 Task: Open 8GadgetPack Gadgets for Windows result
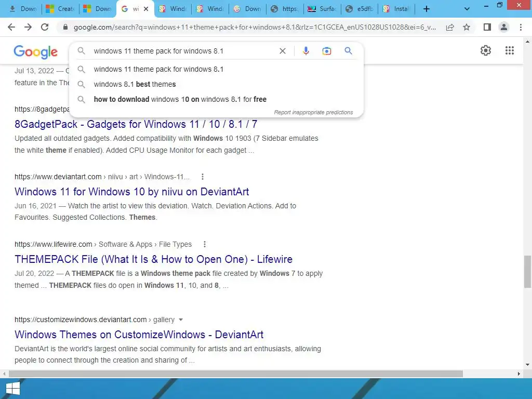136,124
